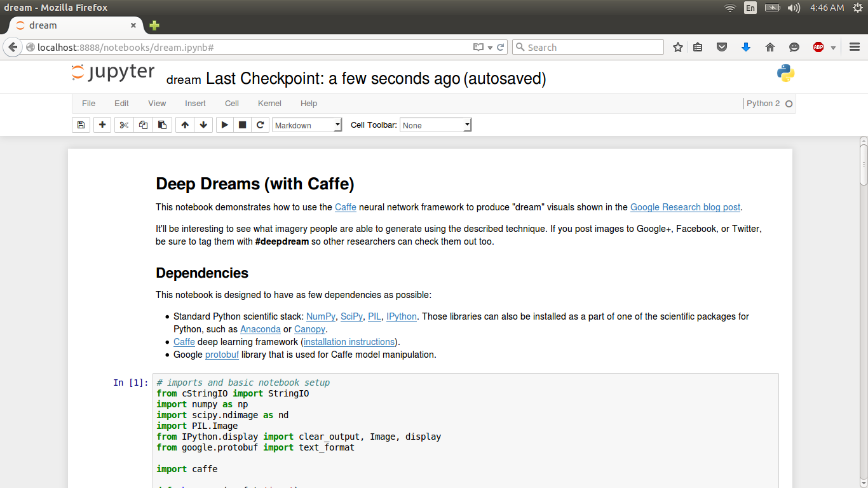
Task: Open the View menu
Action: [157, 104]
